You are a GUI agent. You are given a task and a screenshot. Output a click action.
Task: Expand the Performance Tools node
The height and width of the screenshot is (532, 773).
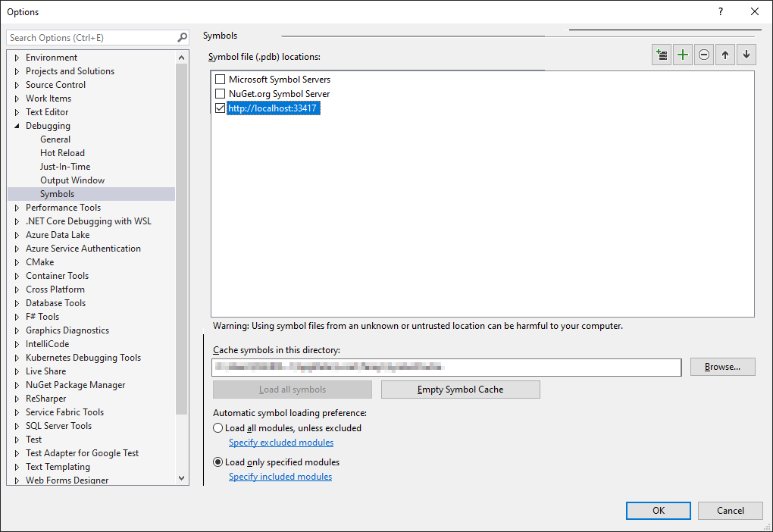point(17,208)
